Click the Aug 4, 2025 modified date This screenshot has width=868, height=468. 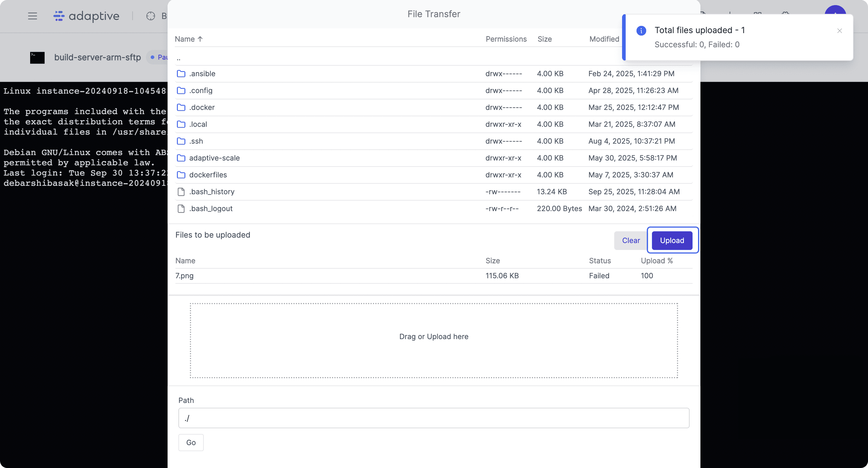pyautogui.click(x=631, y=141)
